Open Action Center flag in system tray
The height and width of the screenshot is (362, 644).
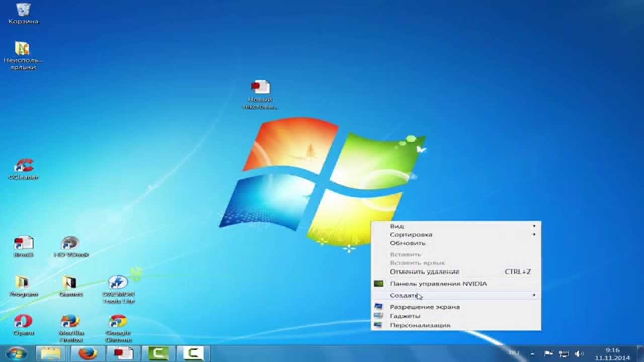tap(549, 354)
